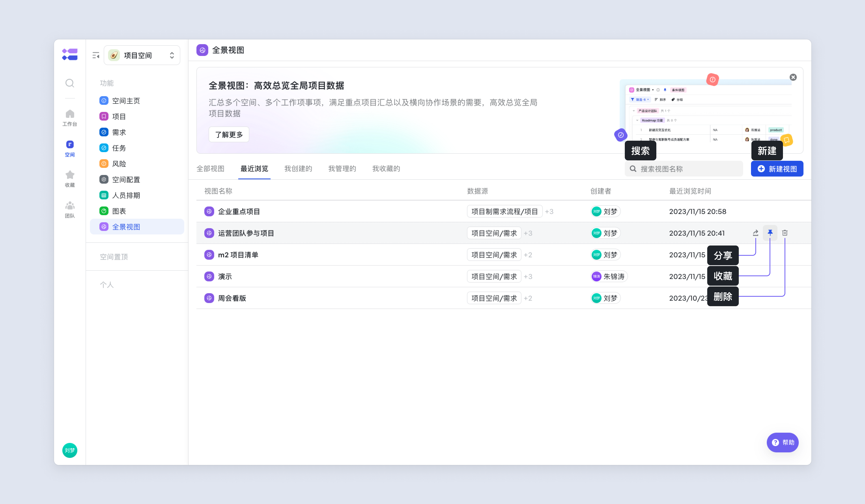Click the 数据源 column header
The image size is (865, 504).
pos(477,191)
